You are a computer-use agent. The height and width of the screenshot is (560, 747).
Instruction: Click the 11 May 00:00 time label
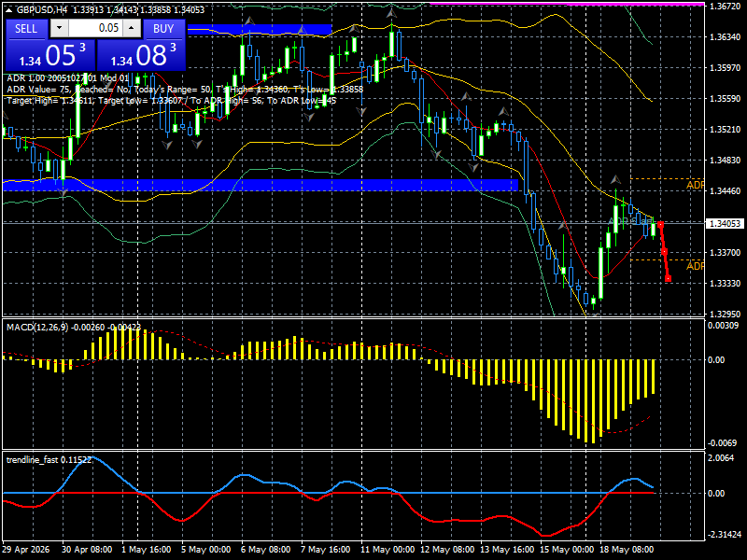(x=387, y=549)
